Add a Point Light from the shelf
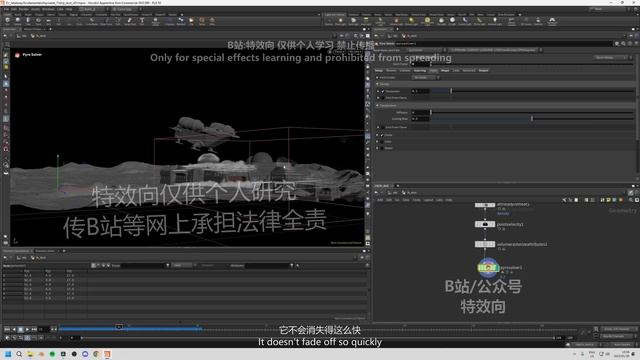 [x=340, y=21]
